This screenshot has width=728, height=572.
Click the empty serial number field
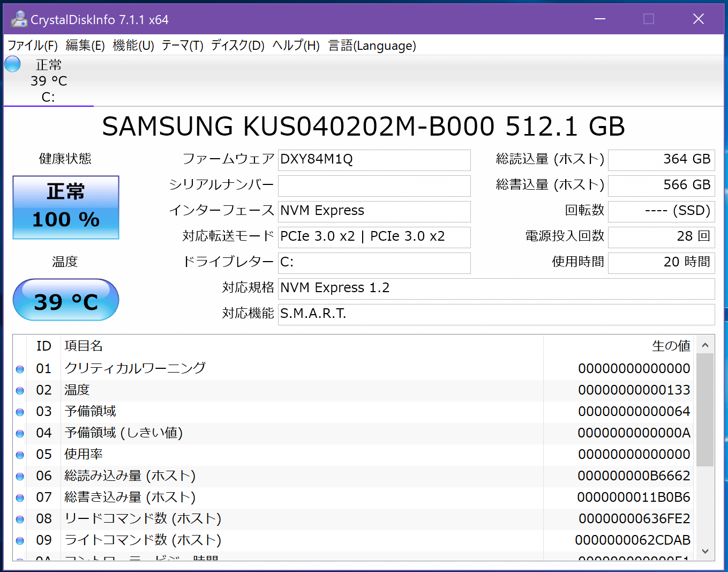tap(374, 185)
